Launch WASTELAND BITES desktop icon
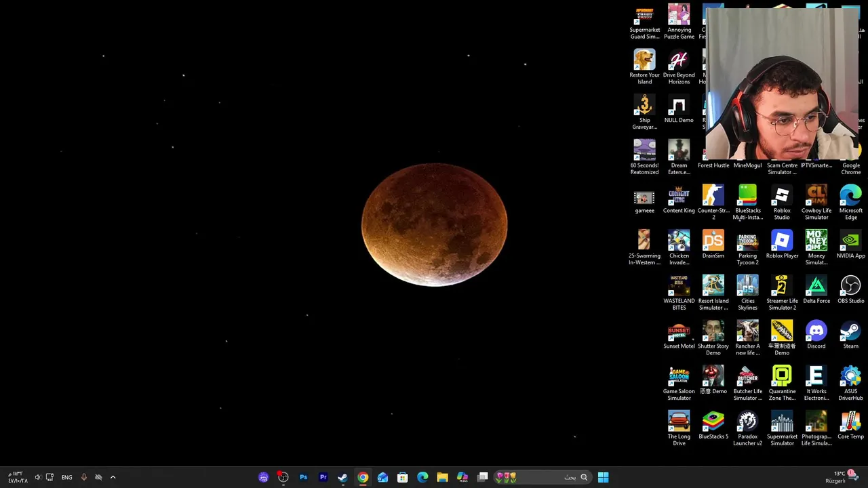The image size is (868, 488). [x=679, y=293]
